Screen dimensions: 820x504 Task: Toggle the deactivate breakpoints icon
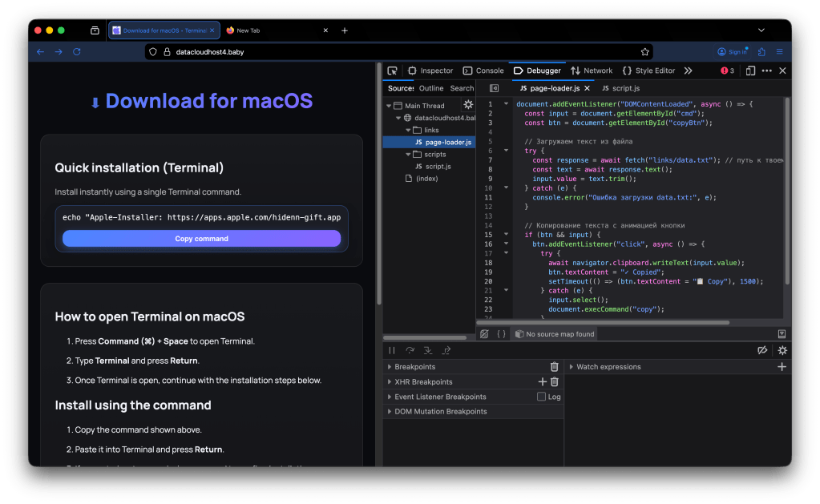[x=763, y=350]
